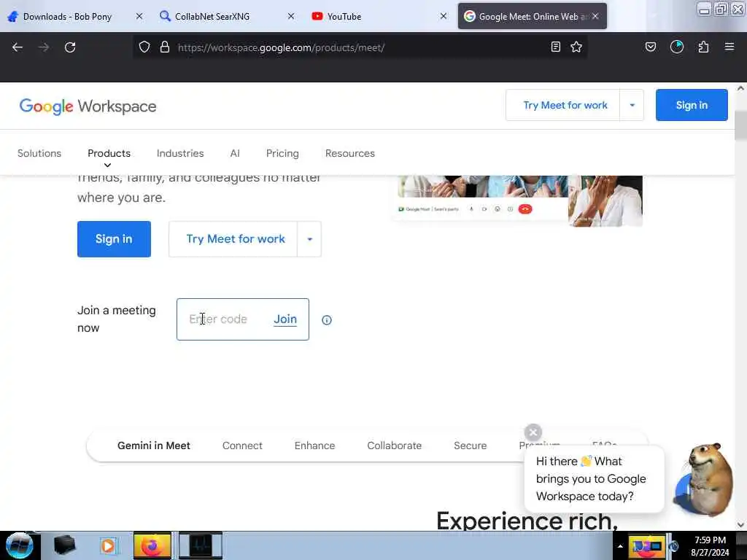Select the Gemini in Meet section tab
Viewport: 747px width, 560px height.
[154, 446]
